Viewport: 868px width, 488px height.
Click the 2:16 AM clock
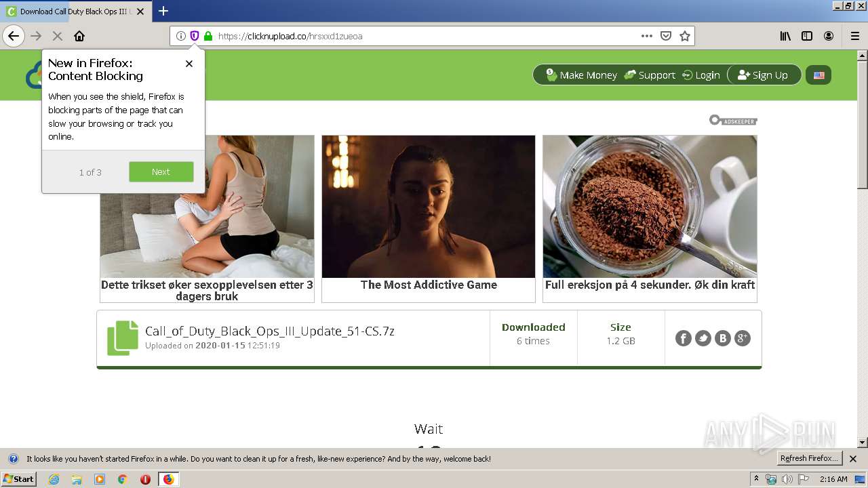pos(833,479)
